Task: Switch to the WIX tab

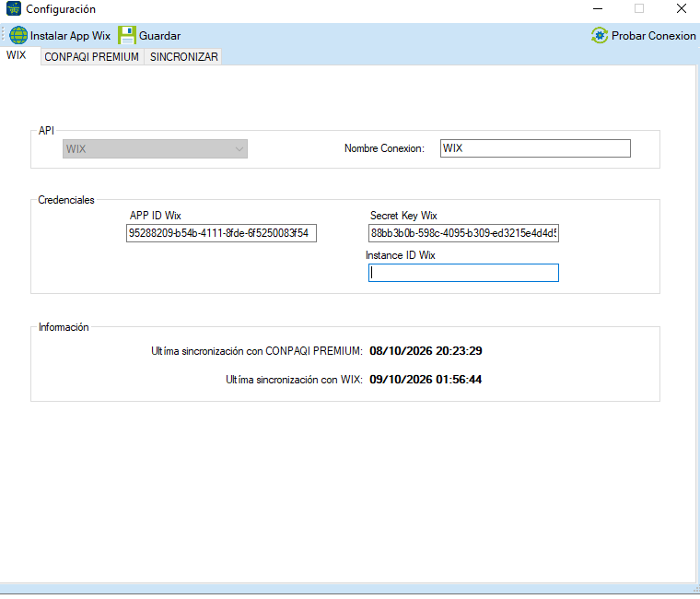Action: pyautogui.click(x=17, y=55)
